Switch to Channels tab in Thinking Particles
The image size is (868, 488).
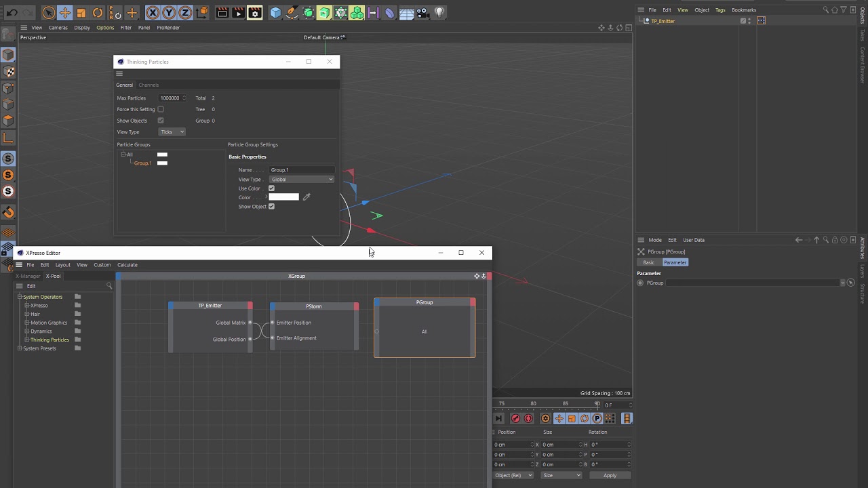[149, 85]
